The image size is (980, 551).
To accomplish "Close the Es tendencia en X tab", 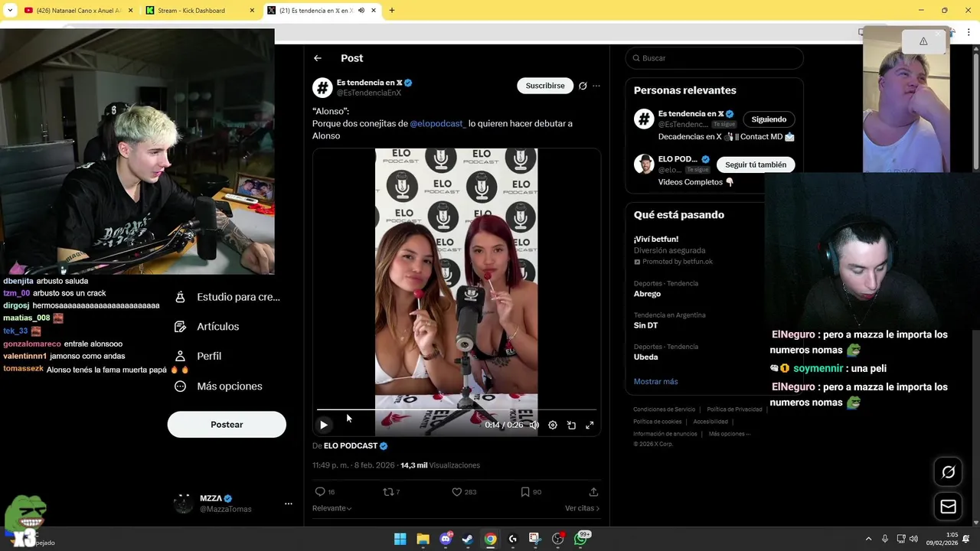I will [x=374, y=11].
